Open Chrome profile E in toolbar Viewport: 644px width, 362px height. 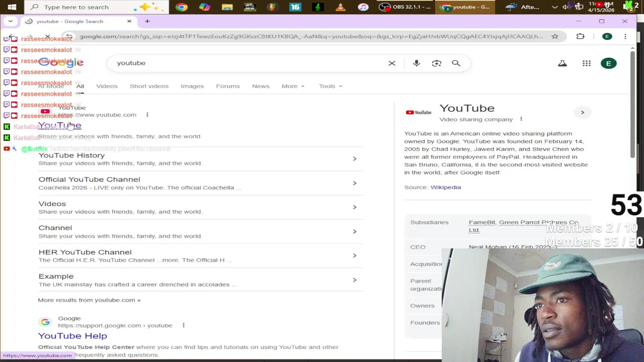tap(607, 36)
